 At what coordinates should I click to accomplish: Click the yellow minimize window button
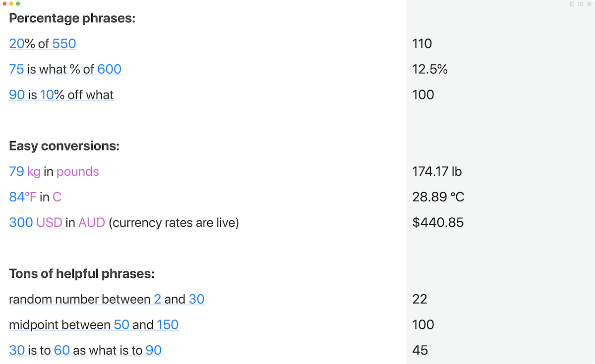pos(11,3)
